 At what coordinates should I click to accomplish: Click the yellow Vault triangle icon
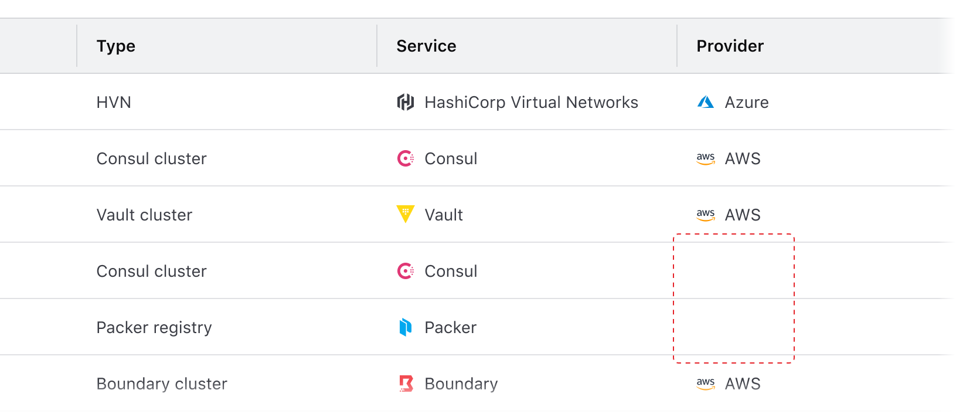click(406, 214)
